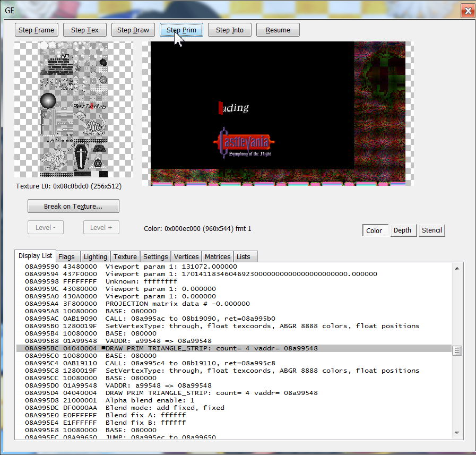Click the texture preview thumbnail
Image resolution: width=476 pixels, height=455 pixels.
click(x=73, y=110)
